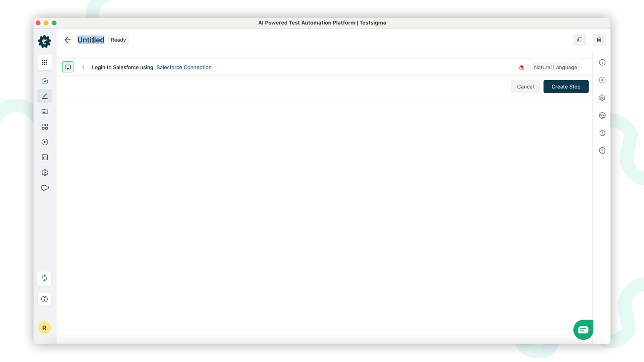Open the reports chart icon in sidebar
Image resolution: width=644 pixels, height=362 pixels.
click(45, 157)
